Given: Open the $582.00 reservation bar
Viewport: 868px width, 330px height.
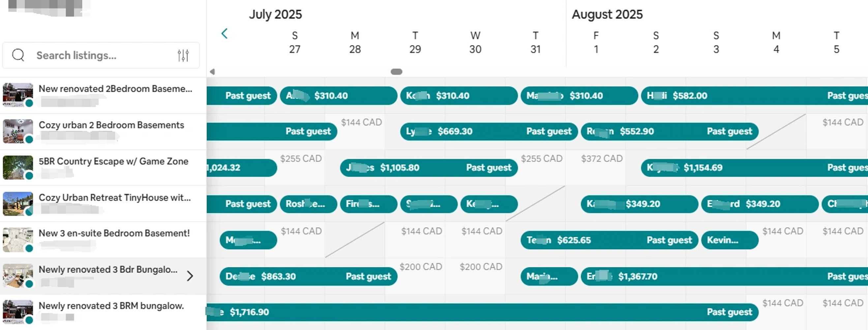Looking at the screenshot, I should click(755, 96).
